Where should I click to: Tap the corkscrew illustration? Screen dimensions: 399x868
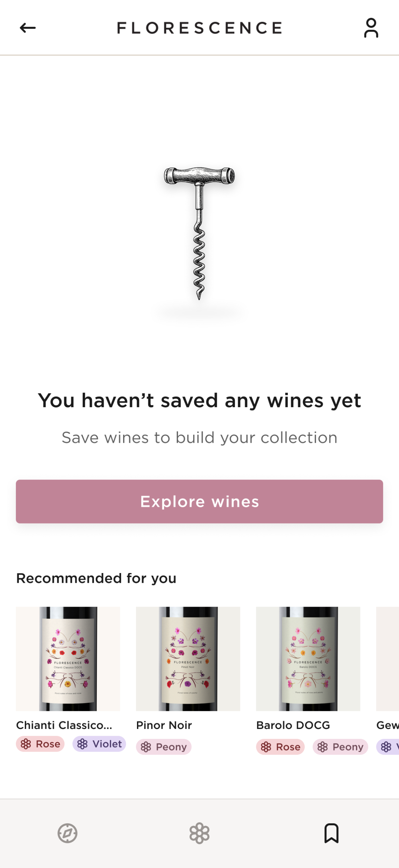click(199, 233)
